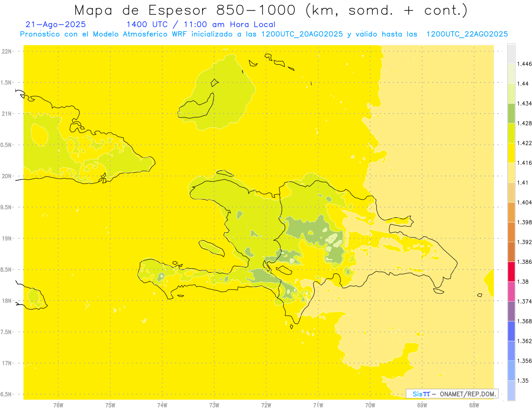532x411 pixels.
Task: Click the latitude label '7.5N'
Action: [x=7, y=332]
